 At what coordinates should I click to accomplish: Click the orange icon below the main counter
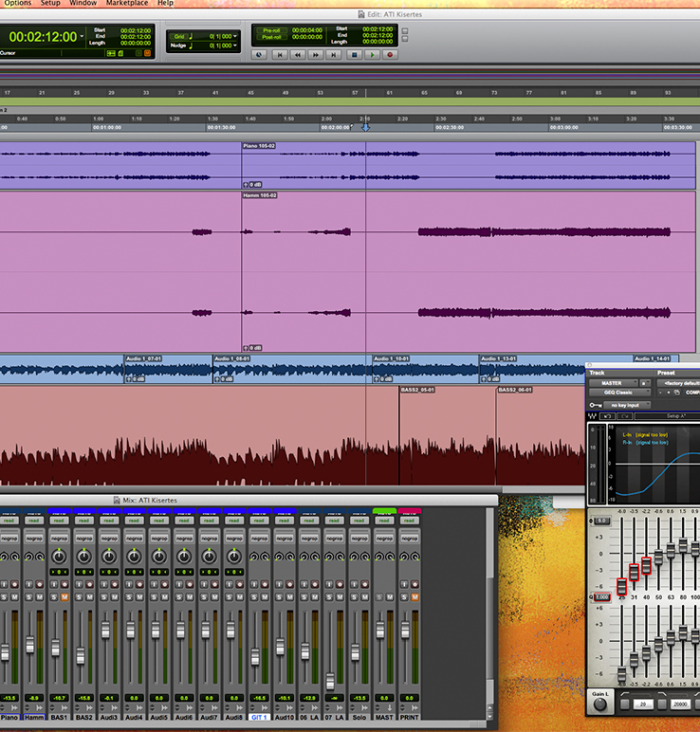coord(148,53)
